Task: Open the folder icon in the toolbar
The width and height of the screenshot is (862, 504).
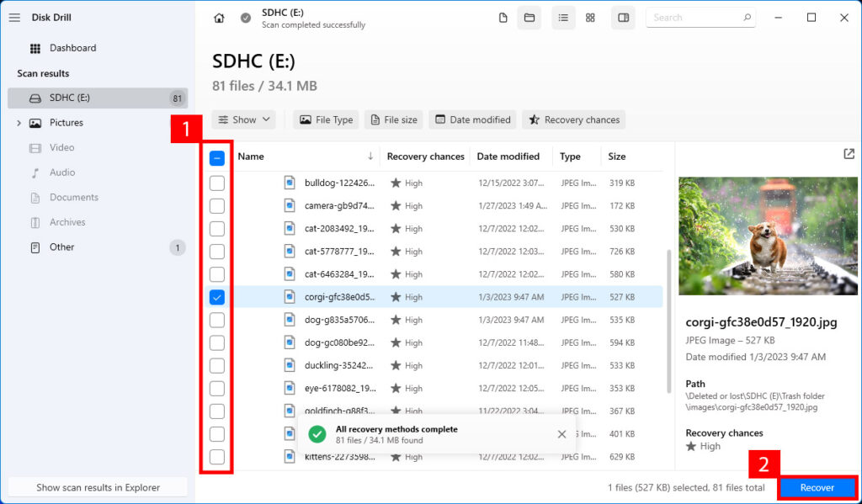Action: (529, 17)
